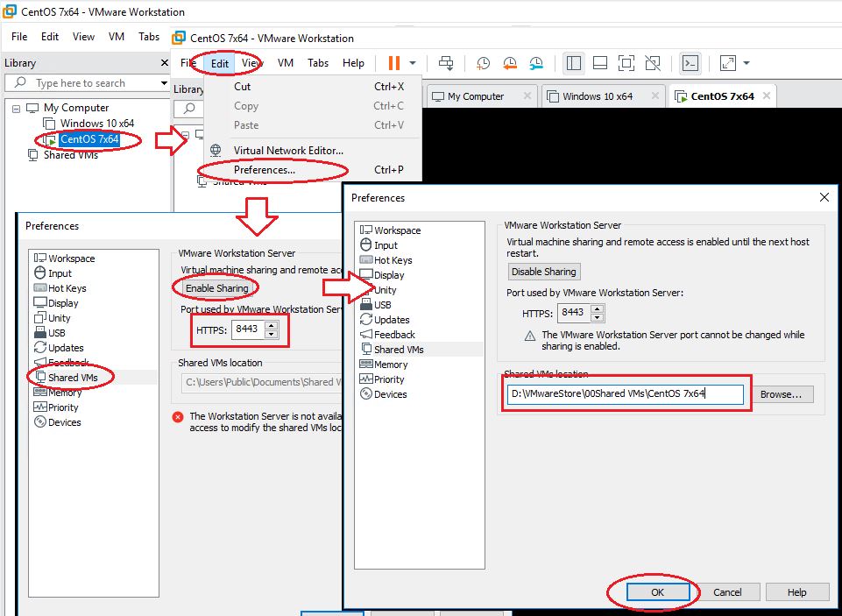This screenshot has height=616, width=842.
Task: Click the Enable Sharing button
Action: [x=217, y=288]
